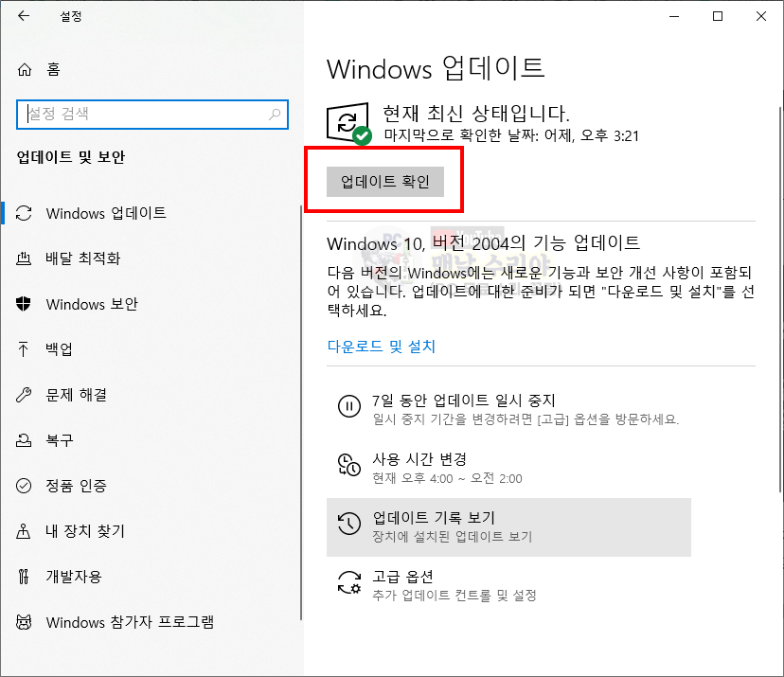Click the update status icon with the green check
The width and height of the screenshot is (784, 677).
349,123
